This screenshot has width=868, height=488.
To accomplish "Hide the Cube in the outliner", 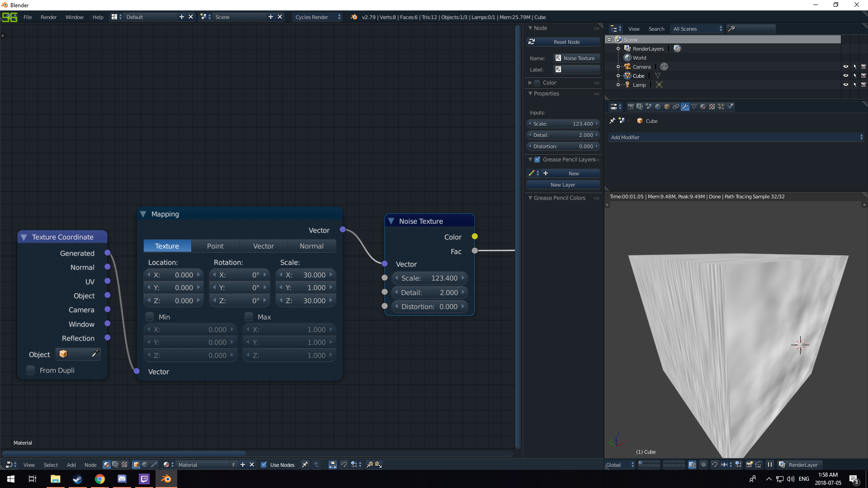I will (845, 75).
